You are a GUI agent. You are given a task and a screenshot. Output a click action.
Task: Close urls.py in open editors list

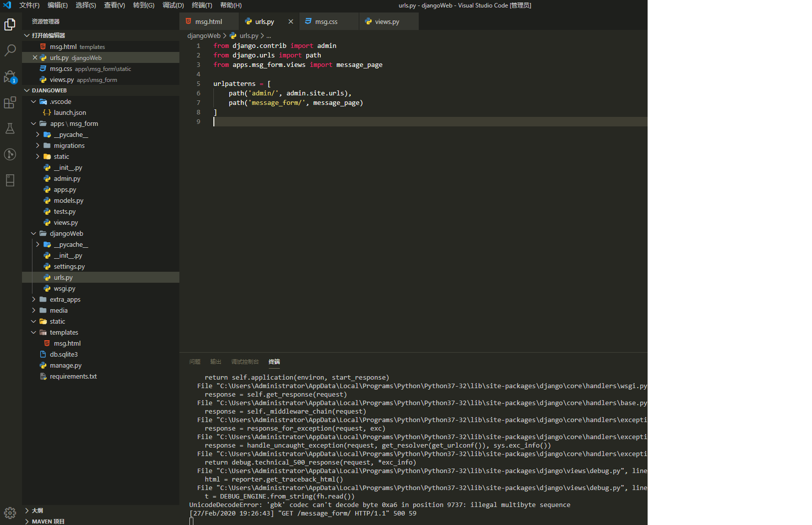(35, 57)
